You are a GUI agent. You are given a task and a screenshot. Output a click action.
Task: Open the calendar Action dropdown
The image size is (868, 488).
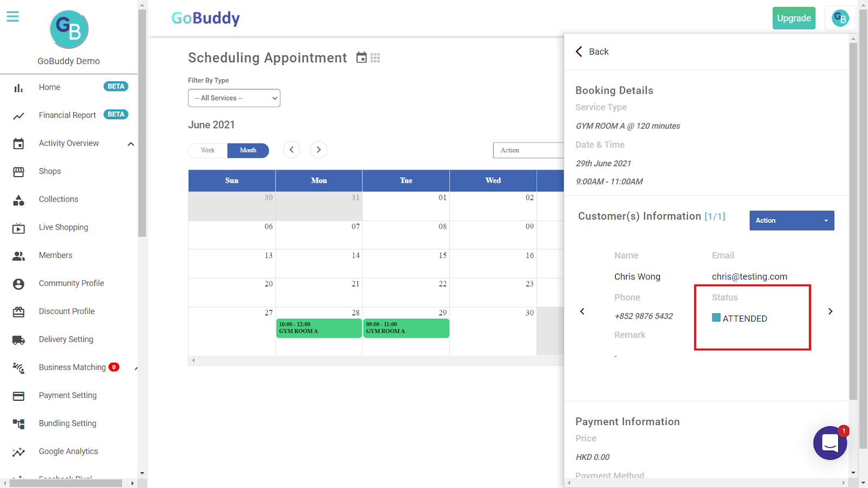[x=528, y=150]
